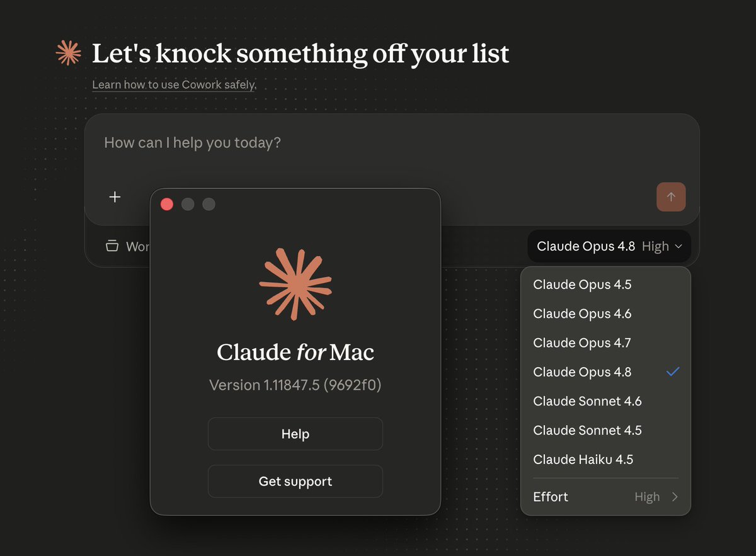Switch to Claude Sonnet 4.5
Screen dimensions: 756x556
pyautogui.click(x=605, y=431)
